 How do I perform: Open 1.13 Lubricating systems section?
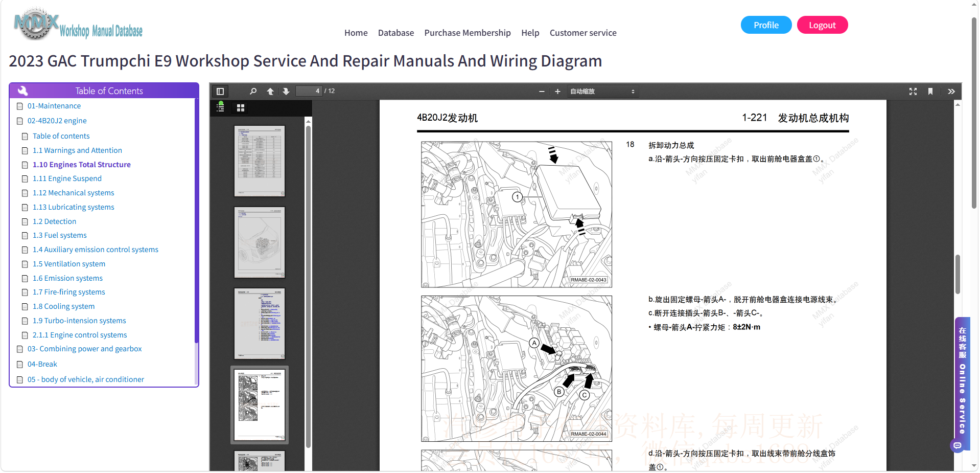point(74,207)
